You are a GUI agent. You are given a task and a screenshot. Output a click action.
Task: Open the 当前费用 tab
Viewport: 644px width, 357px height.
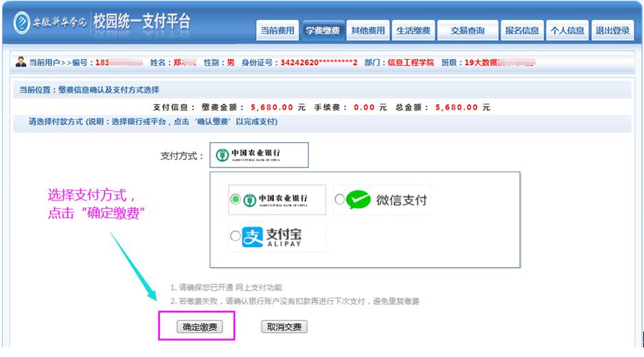click(x=277, y=31)
